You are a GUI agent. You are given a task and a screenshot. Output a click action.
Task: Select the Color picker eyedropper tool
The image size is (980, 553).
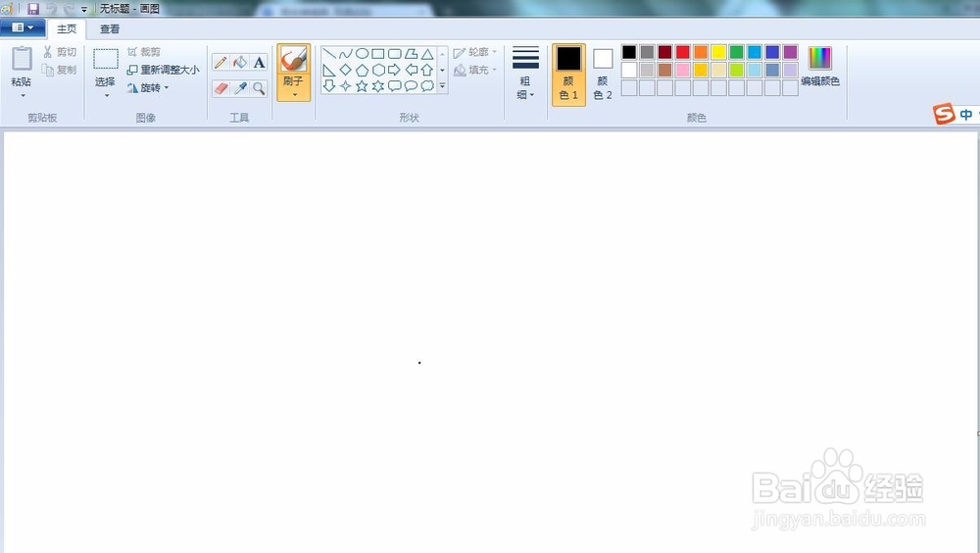[x=239, y=88]
